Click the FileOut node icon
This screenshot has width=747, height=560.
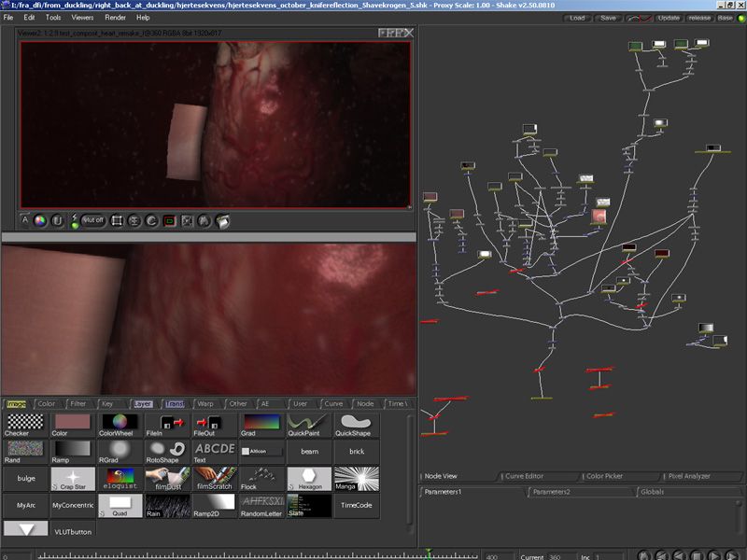[214, 425]
